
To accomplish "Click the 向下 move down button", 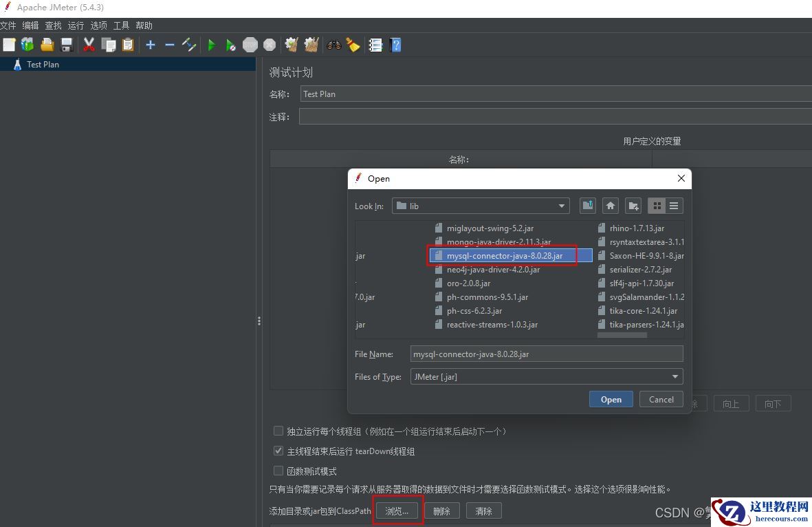I will point(773,404).
